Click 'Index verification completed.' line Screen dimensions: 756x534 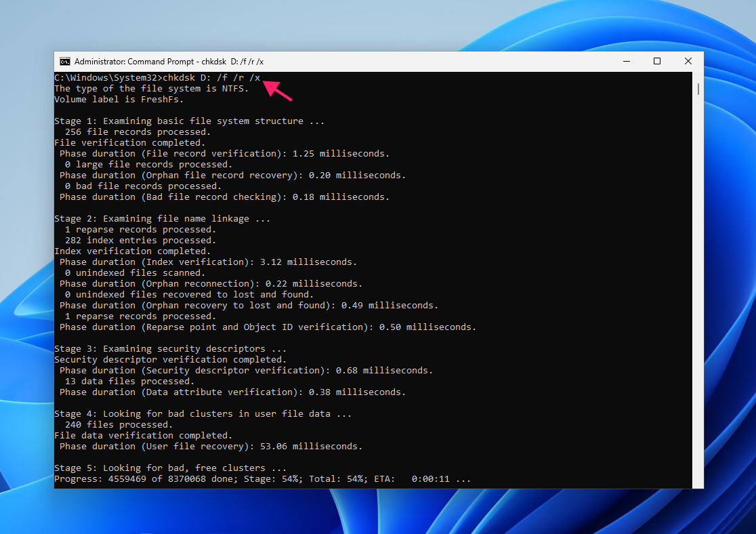coord(133,251)
